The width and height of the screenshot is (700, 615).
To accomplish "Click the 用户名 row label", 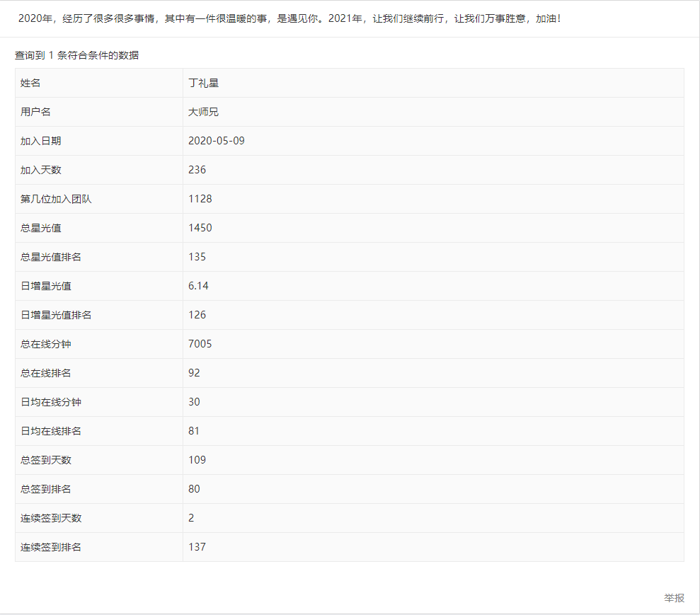I will tap(35, 112).
